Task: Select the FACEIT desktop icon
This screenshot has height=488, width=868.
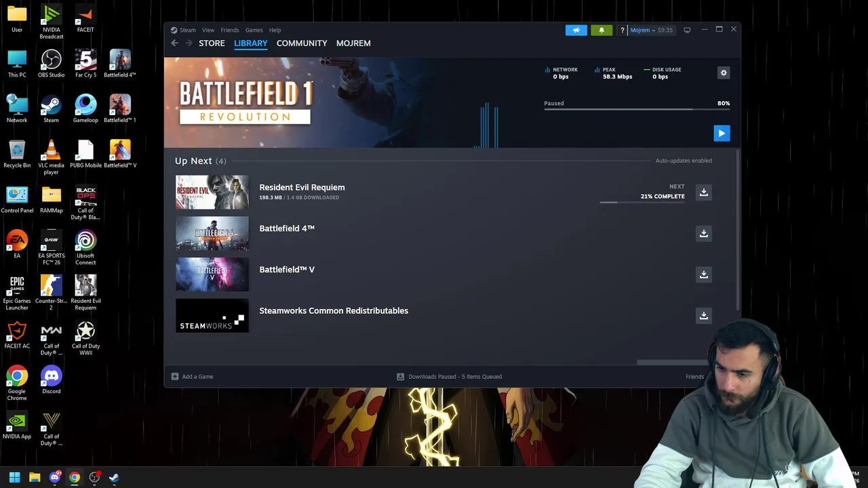Action: click(x=85, y=18)
